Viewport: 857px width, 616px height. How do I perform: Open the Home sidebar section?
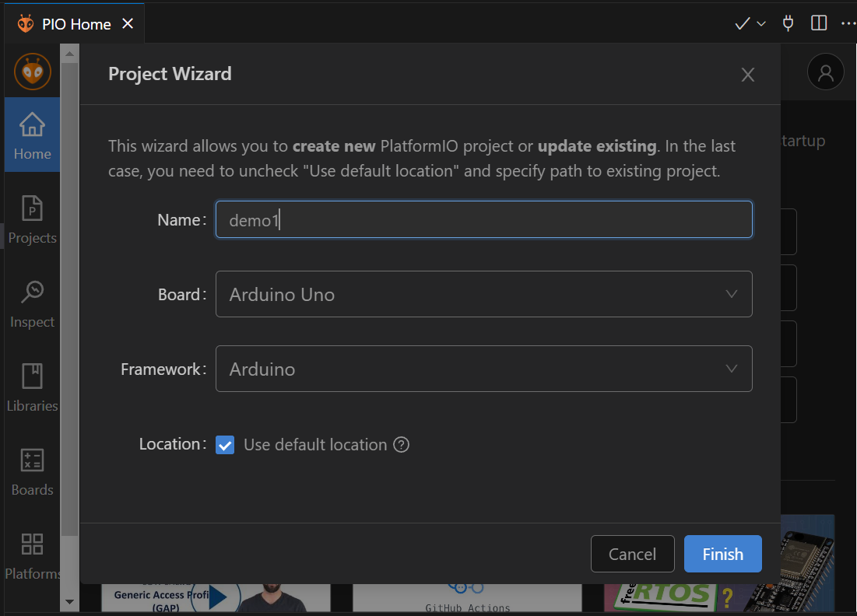point(32,135)
